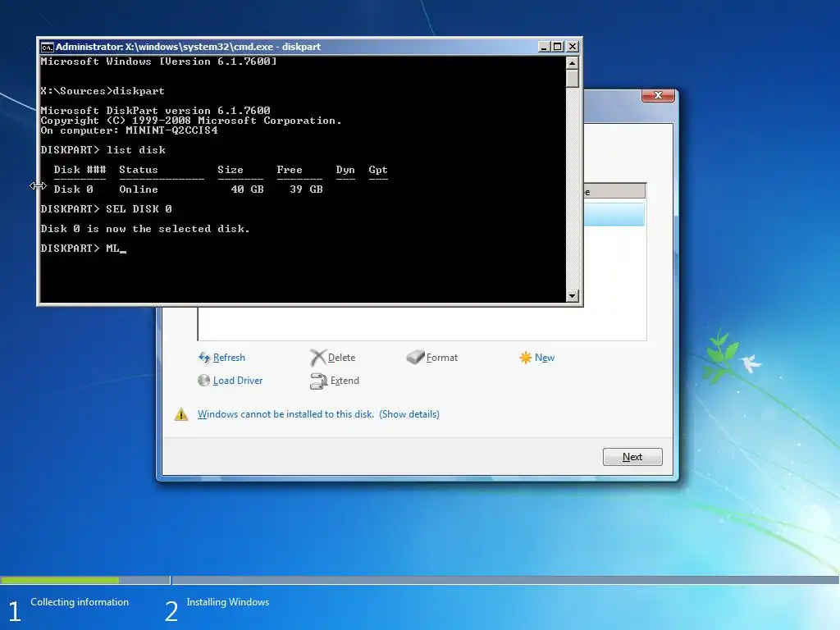The width and height of the screenshot is (840, 630).
Task: Create a New partition link
Action: [x=545, y=358]
